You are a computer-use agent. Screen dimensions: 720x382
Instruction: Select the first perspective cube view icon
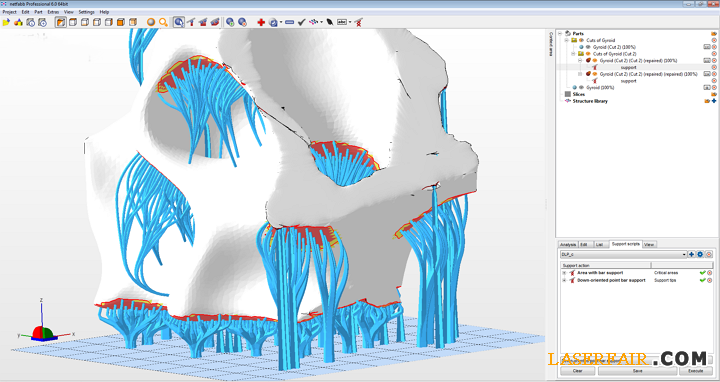point(61,22)
